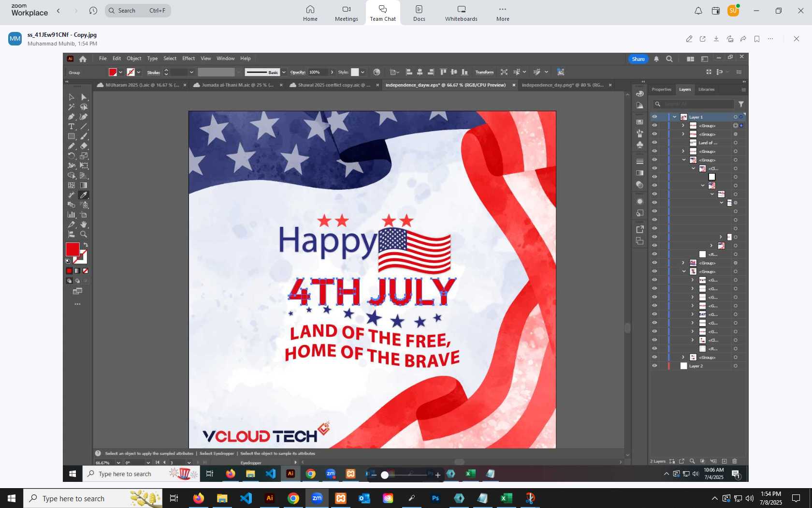
Task: Click the Illustrator Home icon
Action: click(83, 59)
